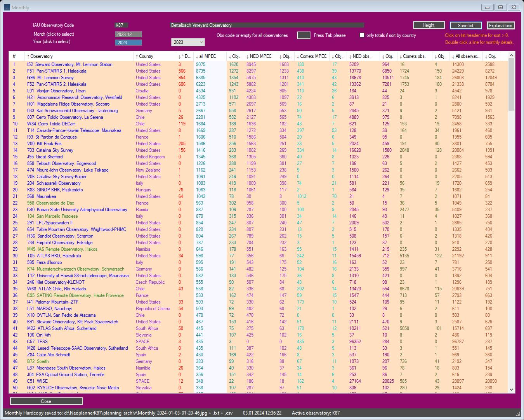Viewport: 524px width, 420px height.
Task: Select row 'C95 SATINO Remote Observatory, Haute Provence'
Action: (258, 295)
